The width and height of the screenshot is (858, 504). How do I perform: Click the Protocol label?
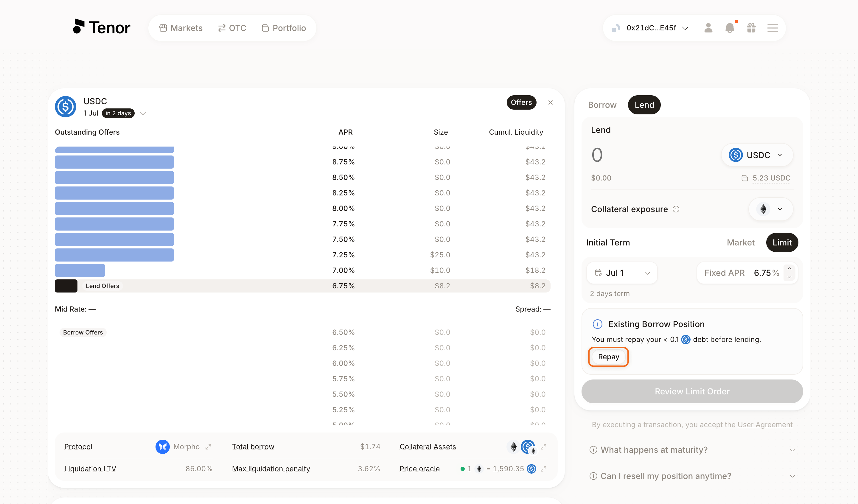tap(78, 447)
